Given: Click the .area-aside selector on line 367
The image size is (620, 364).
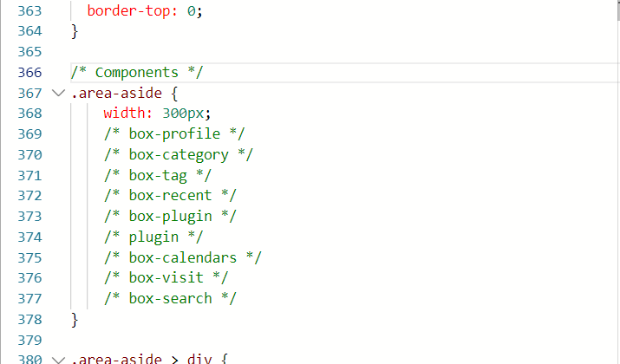Looking at the screenshot, I should click(116, 94).
